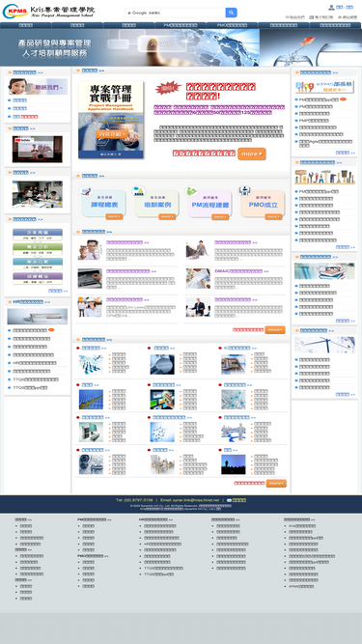Click the blue 企業問題 step button
Viewport: 362px width, 644px height.
38,235
